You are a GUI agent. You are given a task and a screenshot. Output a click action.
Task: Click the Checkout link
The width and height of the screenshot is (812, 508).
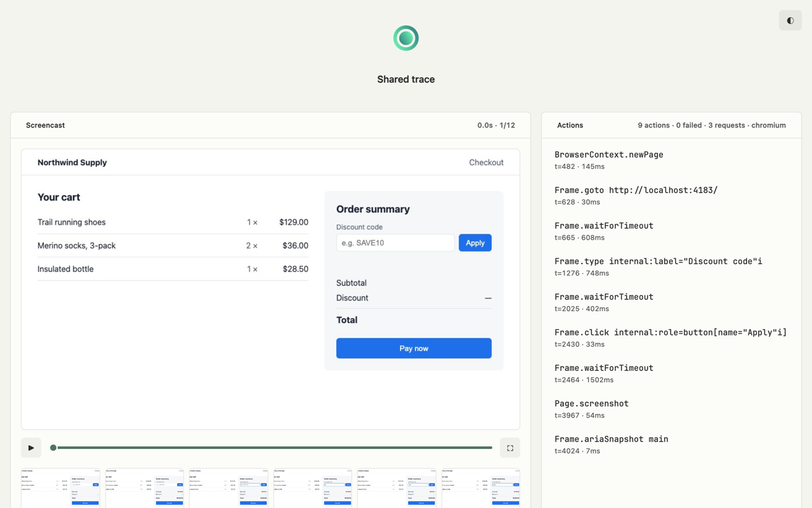coord(486,163)
